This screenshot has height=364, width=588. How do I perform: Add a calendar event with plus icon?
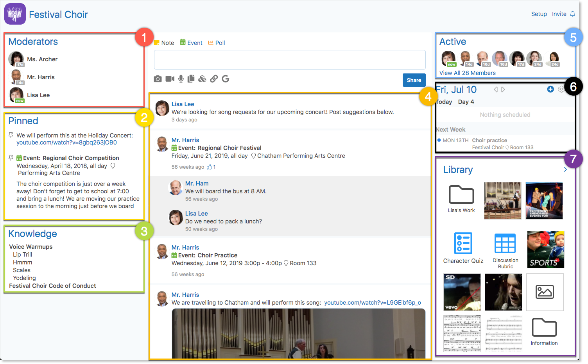[x=550, y=89]
